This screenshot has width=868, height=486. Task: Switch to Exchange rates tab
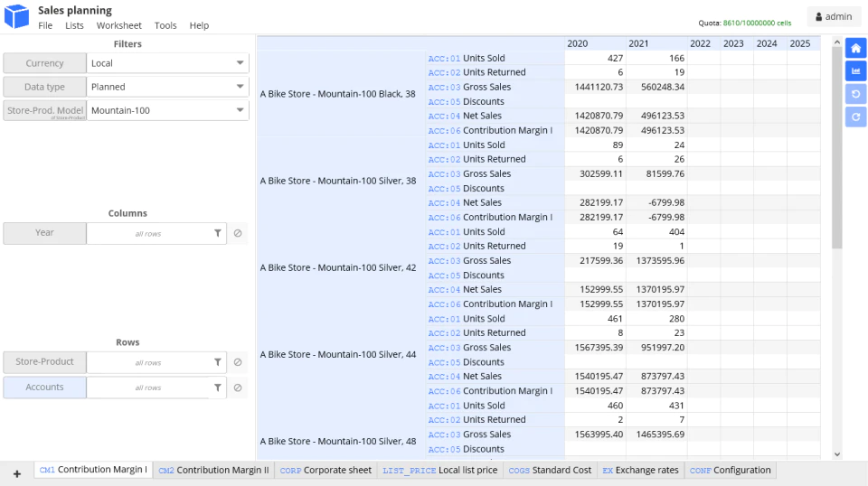(640, 470)
